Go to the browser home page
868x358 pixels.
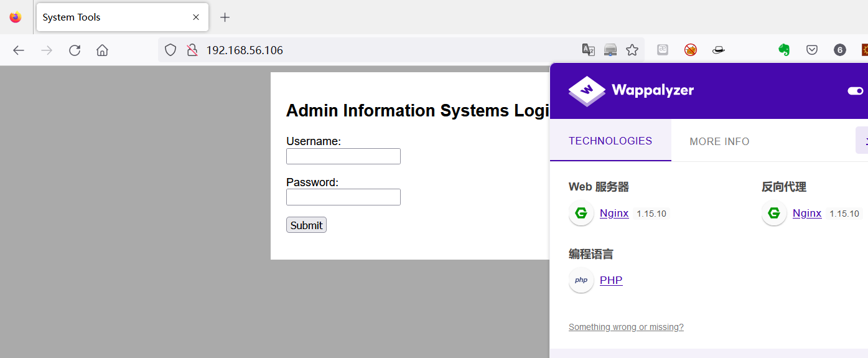pyautogui.click(x=102, y=50)
